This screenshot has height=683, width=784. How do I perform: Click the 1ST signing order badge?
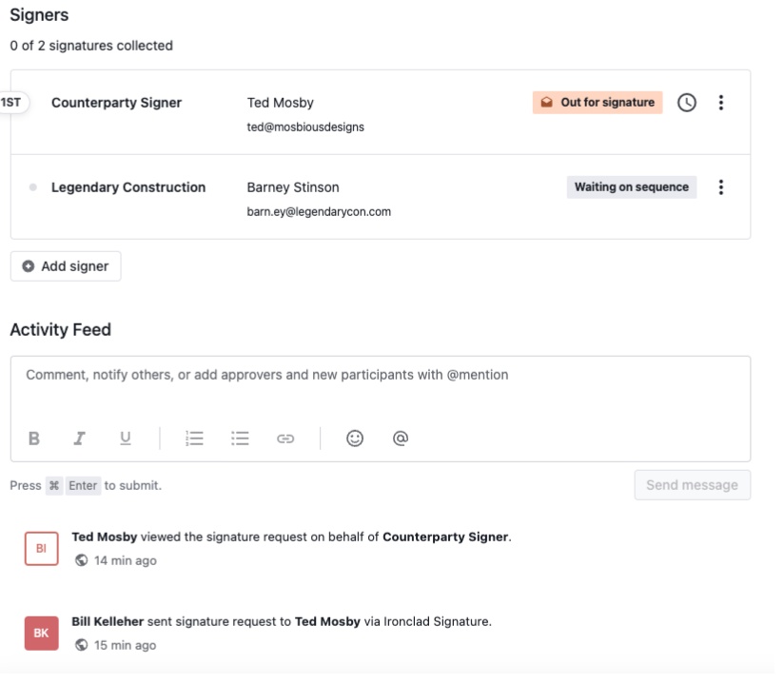click(12, 103)
